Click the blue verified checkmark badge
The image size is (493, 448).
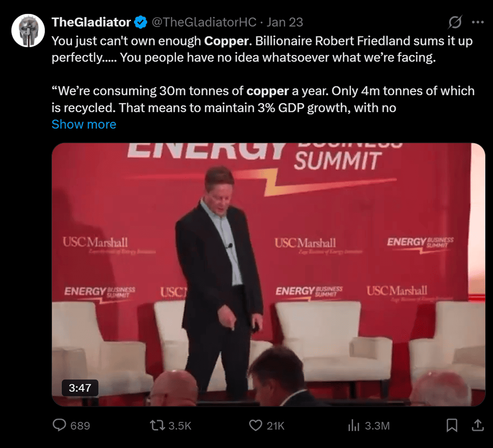click(140, 22)
